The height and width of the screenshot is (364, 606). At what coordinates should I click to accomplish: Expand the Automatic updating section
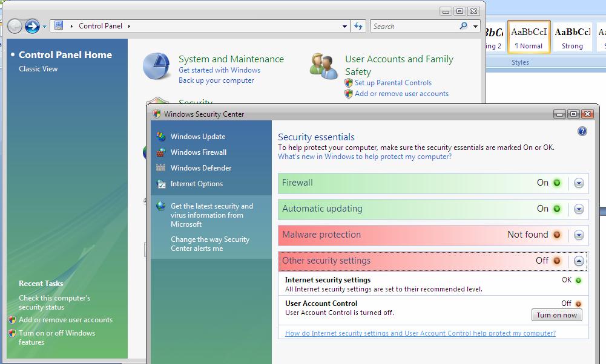[579, 209]
